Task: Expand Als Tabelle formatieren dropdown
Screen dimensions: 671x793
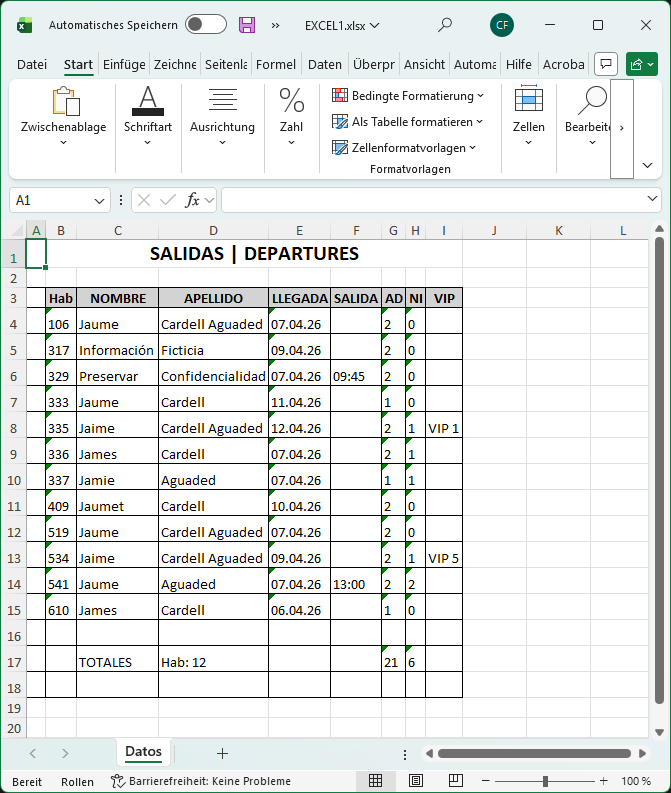Action: click(x=408, y=122)
